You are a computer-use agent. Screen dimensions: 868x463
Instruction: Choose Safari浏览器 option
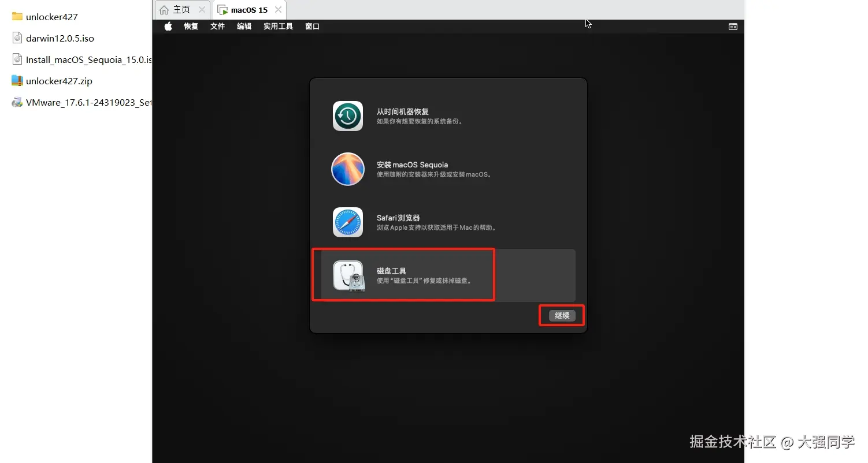tap(448, 222)
